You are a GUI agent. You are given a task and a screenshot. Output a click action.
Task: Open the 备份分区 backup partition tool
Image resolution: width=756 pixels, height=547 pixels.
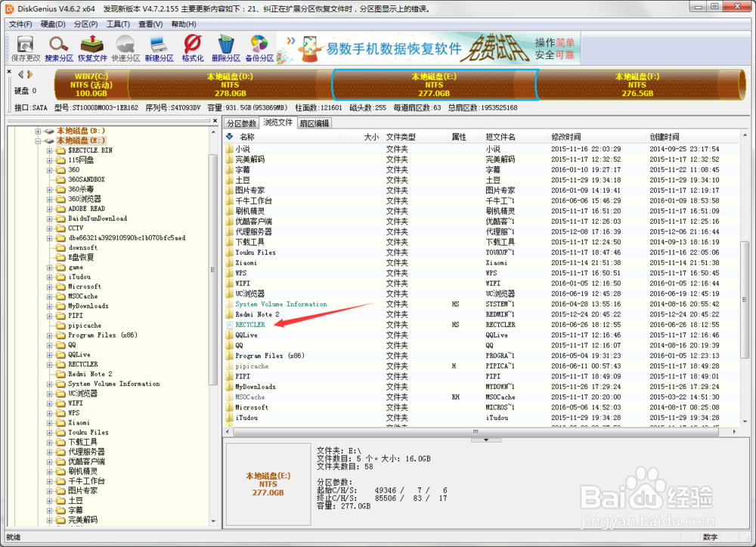point(259,48)
